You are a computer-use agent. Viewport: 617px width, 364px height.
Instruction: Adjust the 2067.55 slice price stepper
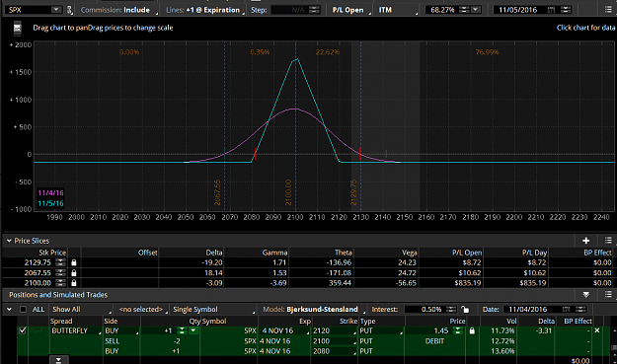coord(60,272)
